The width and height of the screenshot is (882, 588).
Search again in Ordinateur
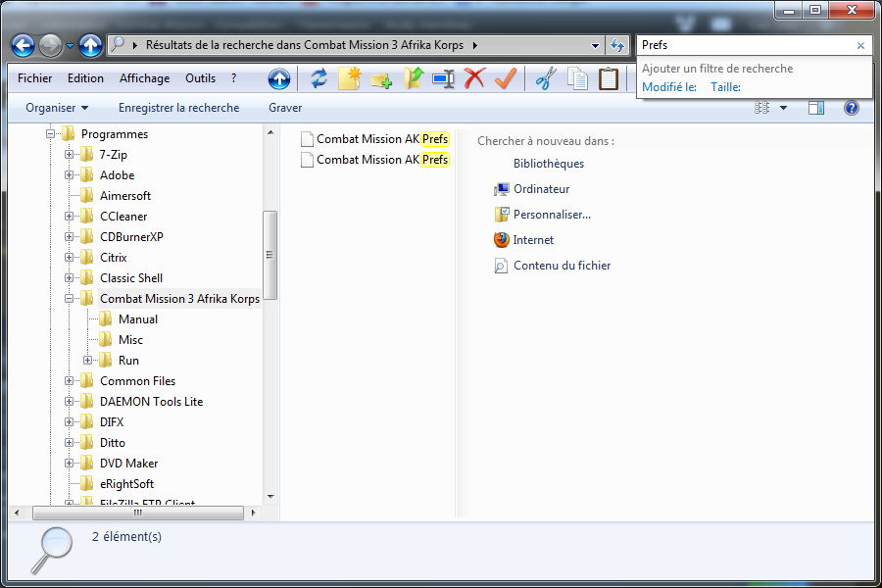tap(531, 189)
